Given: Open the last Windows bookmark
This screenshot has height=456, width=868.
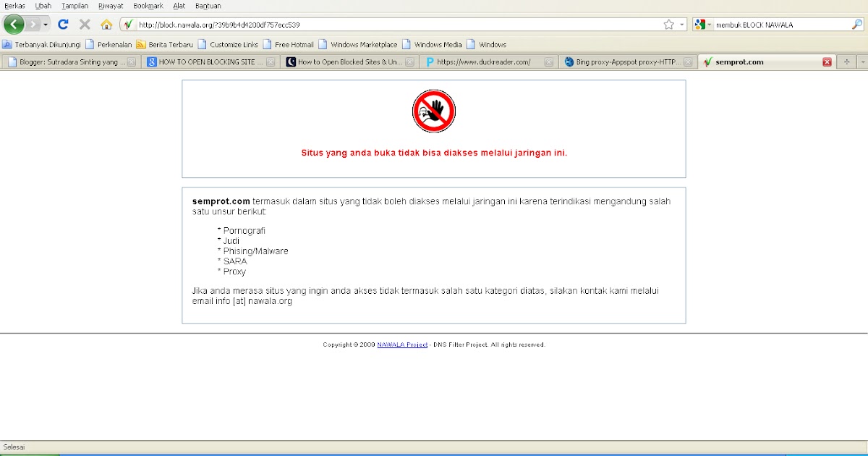Looking at the screenshot, I should click(487, 44).
